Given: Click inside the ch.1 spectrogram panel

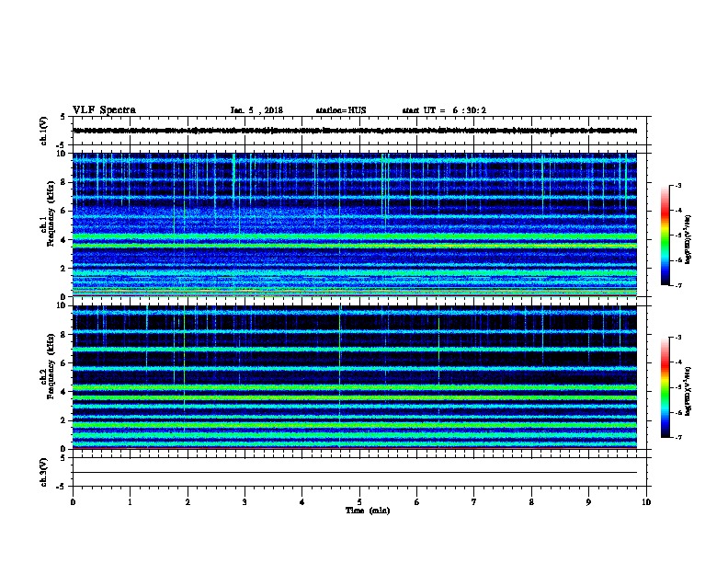Looking at the screenshot, I should coord(355,224).
